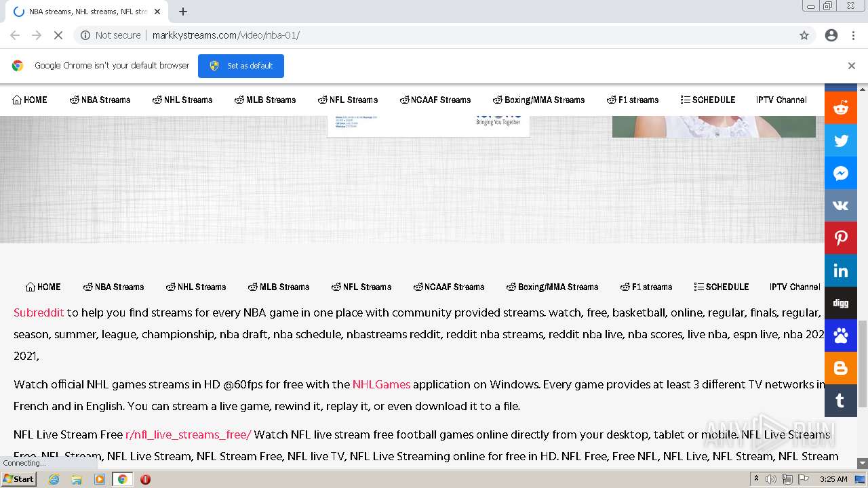This screenshot has width=868, height=488.
Task: Open Chrome three-dot menu
Action: pyautogui.click(x=853, y=35)
